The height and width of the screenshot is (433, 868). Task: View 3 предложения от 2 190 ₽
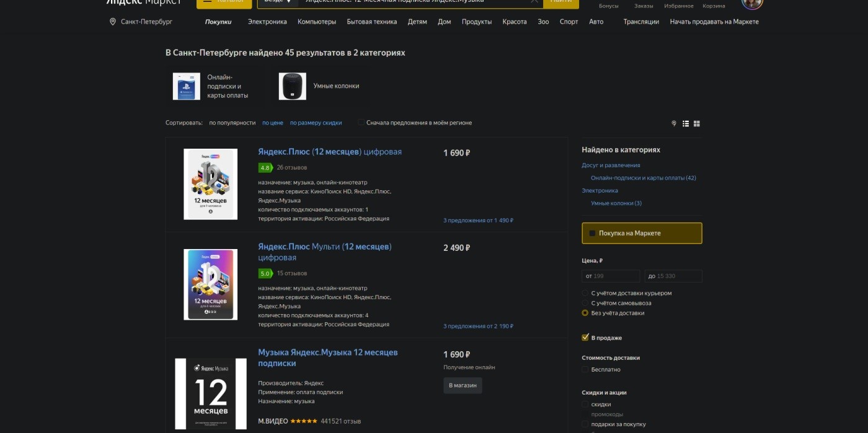coord(478,326)
